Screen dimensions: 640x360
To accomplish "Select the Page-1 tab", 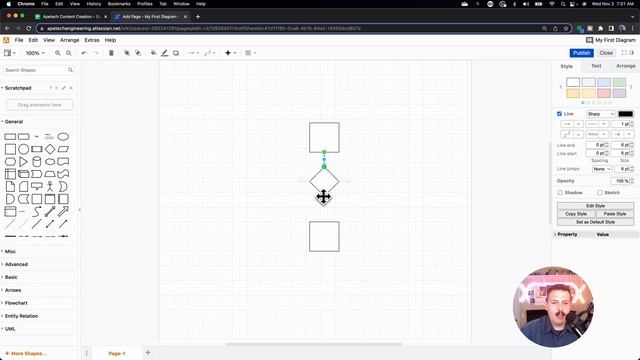I will pyautogui.click(x=117, y=353).
